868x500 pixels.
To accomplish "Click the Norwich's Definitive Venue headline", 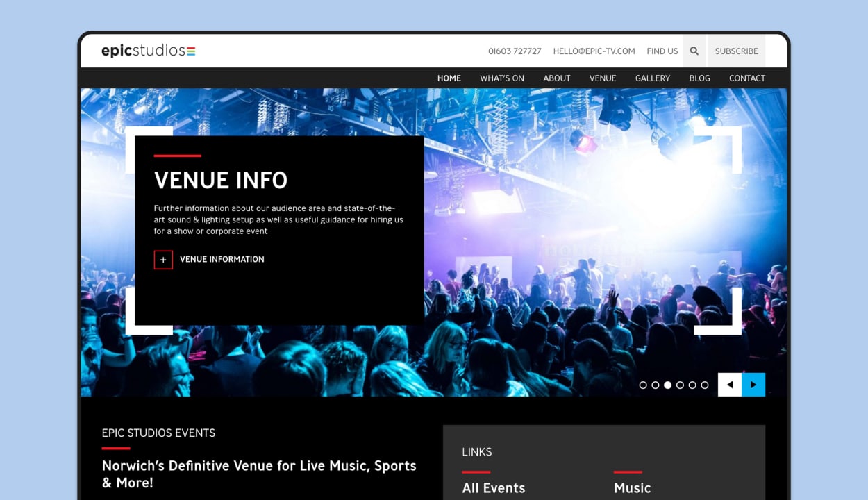I will point(259,474).
